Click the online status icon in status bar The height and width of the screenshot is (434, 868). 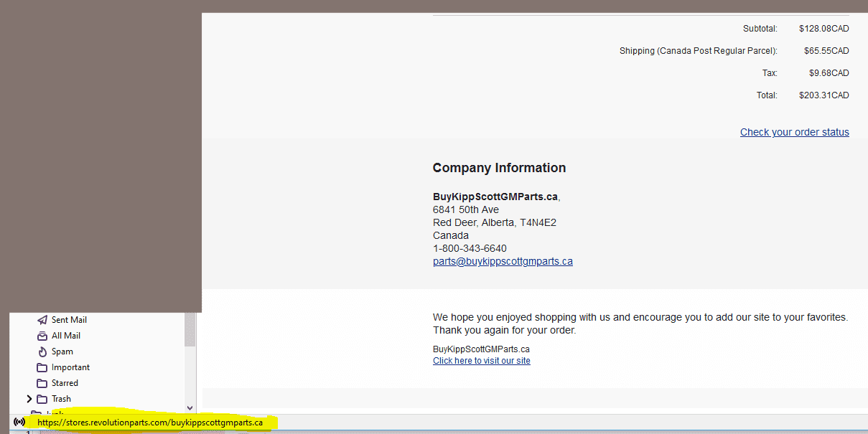click(19, 422)
